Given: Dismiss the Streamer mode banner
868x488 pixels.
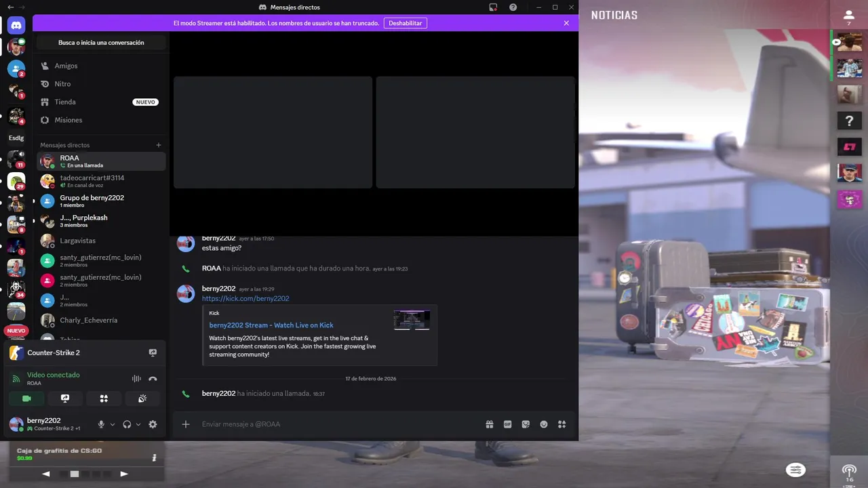Looking at the screenshot, I should [x=566, y=23].
